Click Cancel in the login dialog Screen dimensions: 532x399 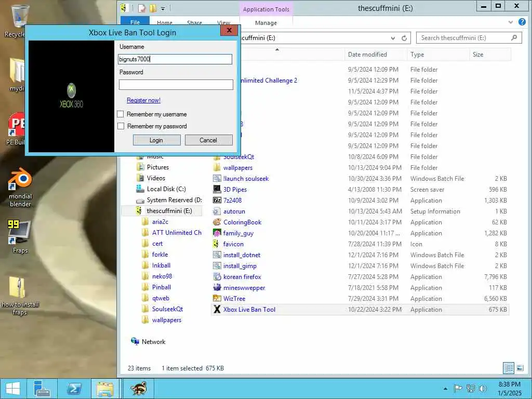[208, 140]
